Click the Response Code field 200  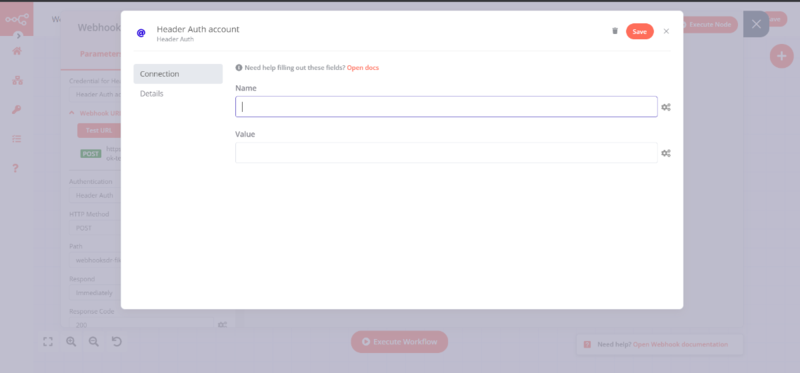pyautogui.click(x=141, y=325)
